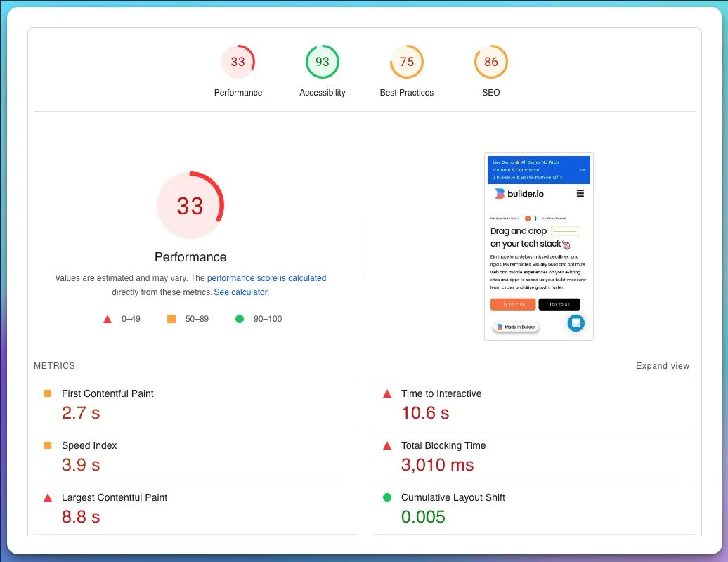728x562 pixels.
Task: Click the black 'Talk to us' button
Action: tap(559, 304)
